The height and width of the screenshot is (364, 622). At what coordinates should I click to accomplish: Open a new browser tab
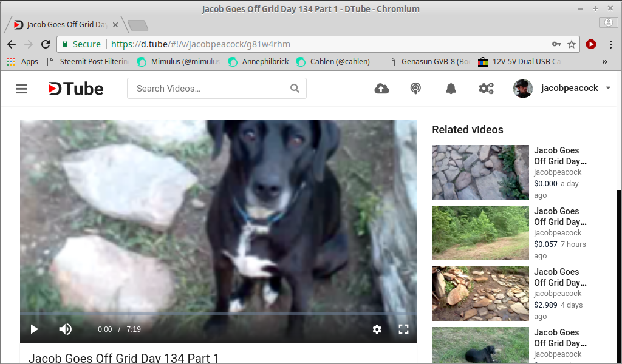coord(138,25)
